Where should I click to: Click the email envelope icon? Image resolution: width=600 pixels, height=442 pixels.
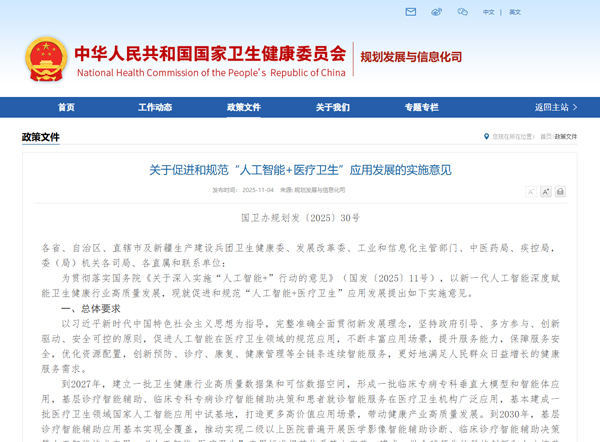pyautogui.click(x=410, y=12)
